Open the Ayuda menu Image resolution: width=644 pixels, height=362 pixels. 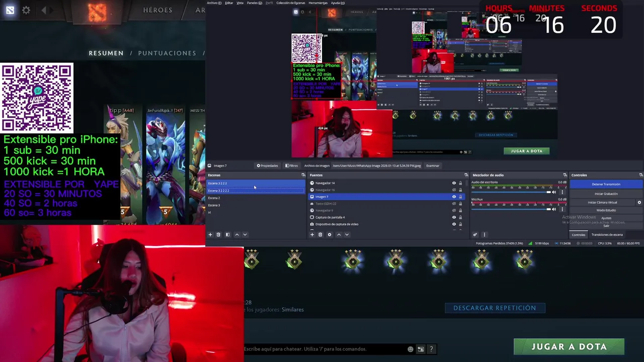(x=338, y=3)
